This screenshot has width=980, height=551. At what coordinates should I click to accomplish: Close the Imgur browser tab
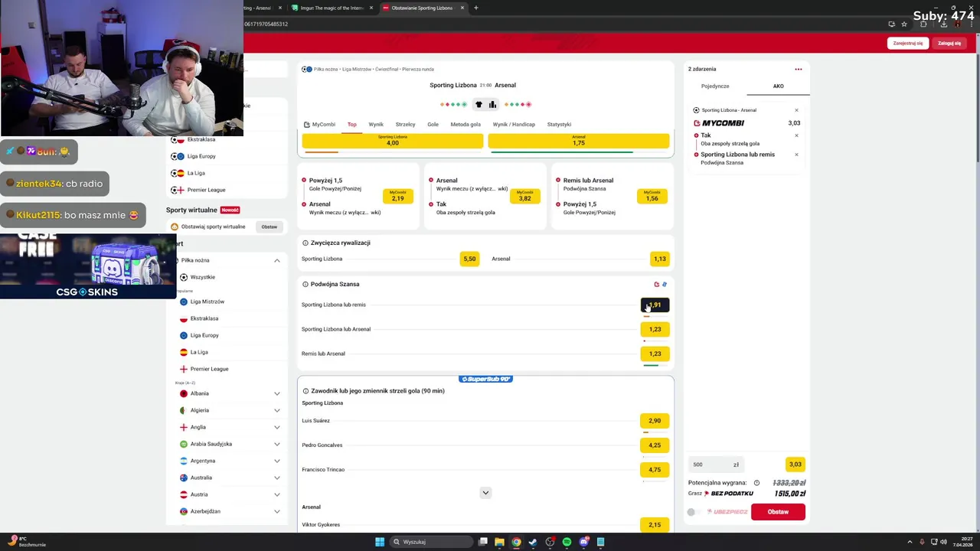(371, 8)
